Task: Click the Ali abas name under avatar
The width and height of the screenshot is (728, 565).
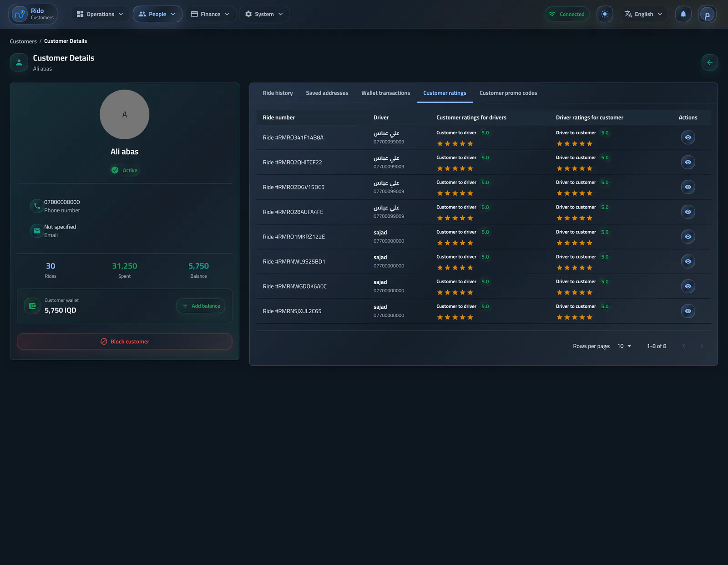Action: [125, 152]
